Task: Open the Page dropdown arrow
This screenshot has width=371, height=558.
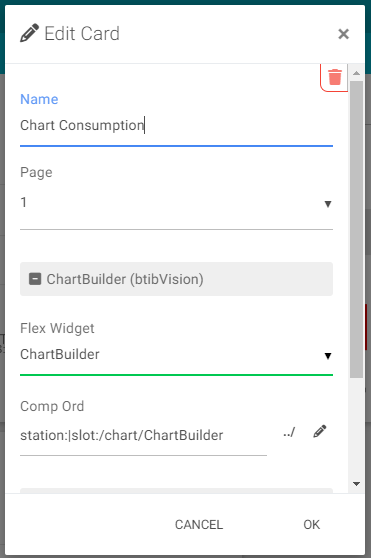Action: coord(328,204)
